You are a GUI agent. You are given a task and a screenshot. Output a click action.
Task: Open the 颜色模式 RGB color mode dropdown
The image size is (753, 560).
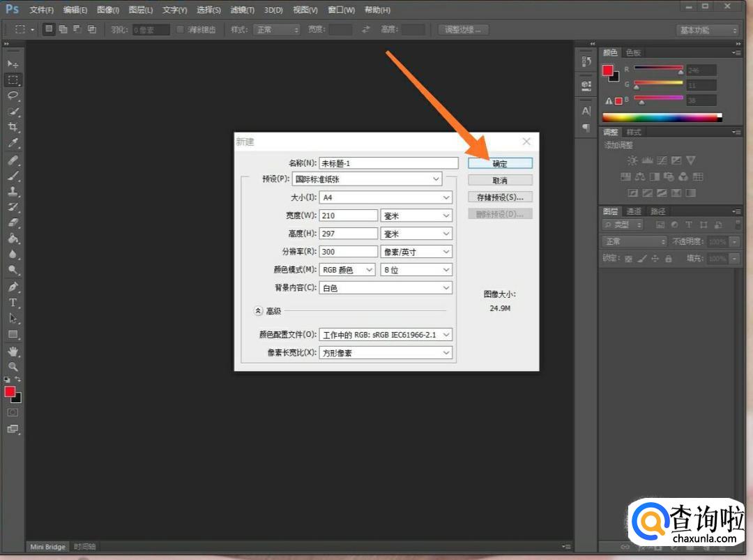pos(347,270)
